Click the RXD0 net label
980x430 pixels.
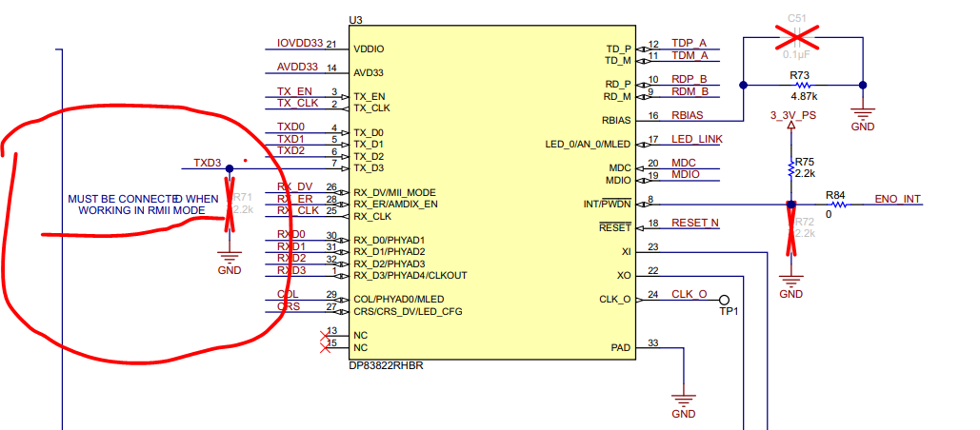point(291,235)
